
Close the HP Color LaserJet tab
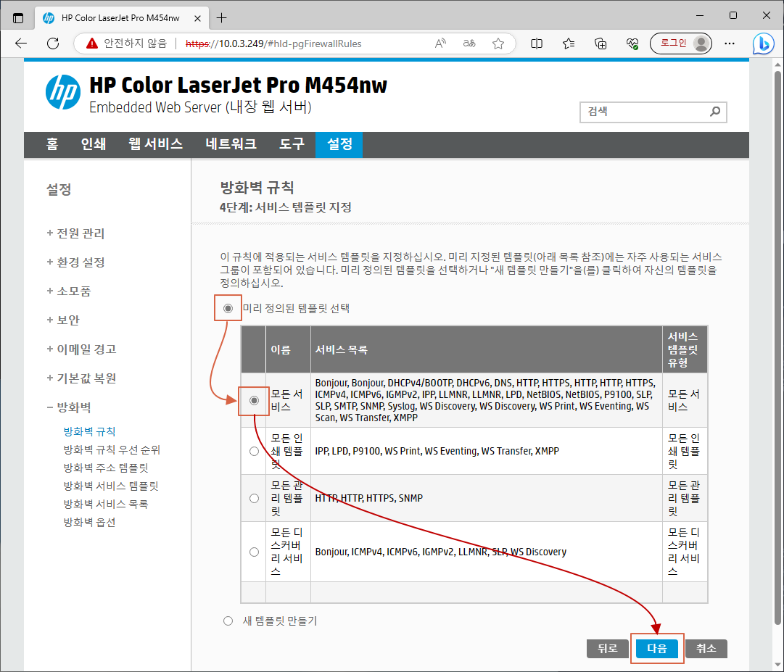[197, 18]
